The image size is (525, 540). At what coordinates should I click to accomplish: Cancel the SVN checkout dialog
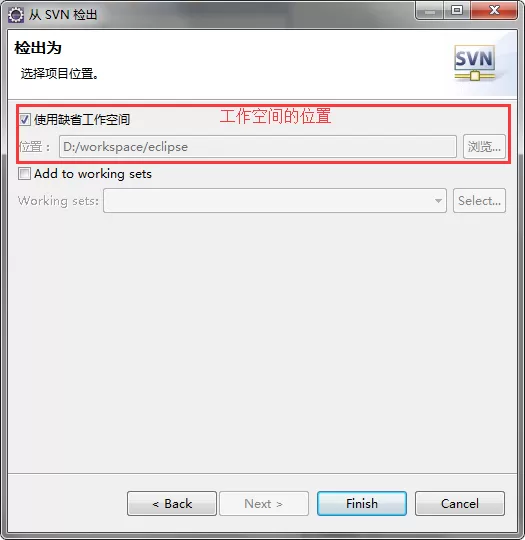point(460,503)
